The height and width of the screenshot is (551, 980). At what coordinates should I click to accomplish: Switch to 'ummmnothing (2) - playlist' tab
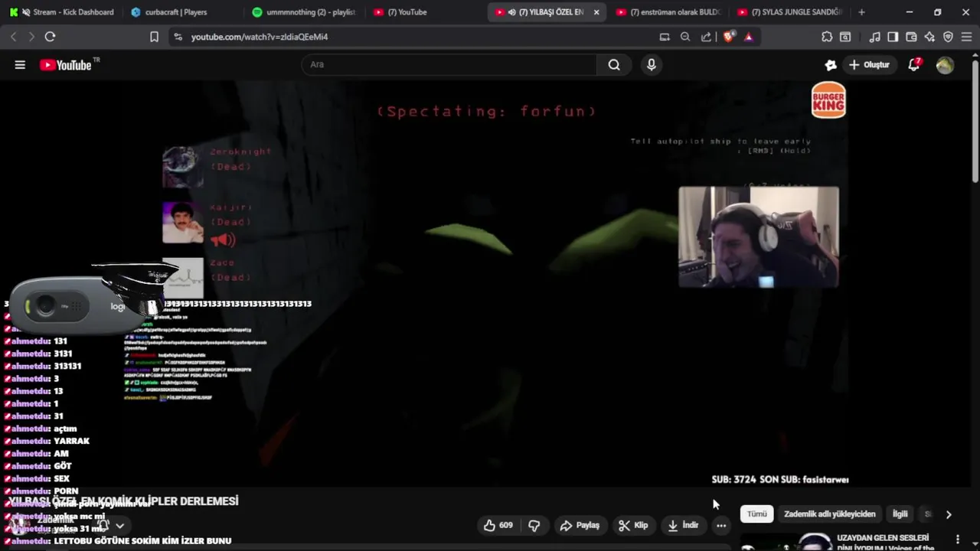pos(303,12)
